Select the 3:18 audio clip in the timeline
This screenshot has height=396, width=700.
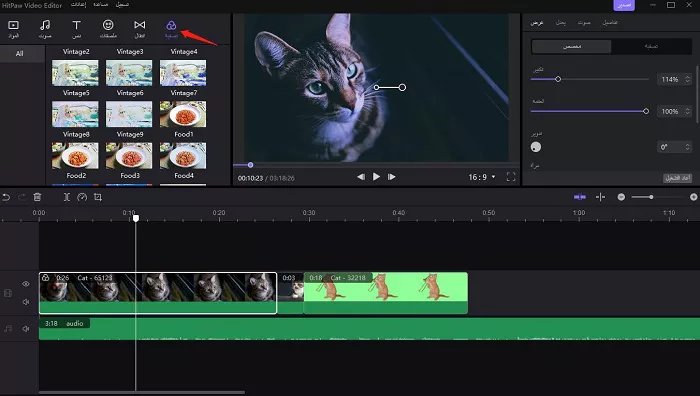pyautogui.click(x=369, y=329)
